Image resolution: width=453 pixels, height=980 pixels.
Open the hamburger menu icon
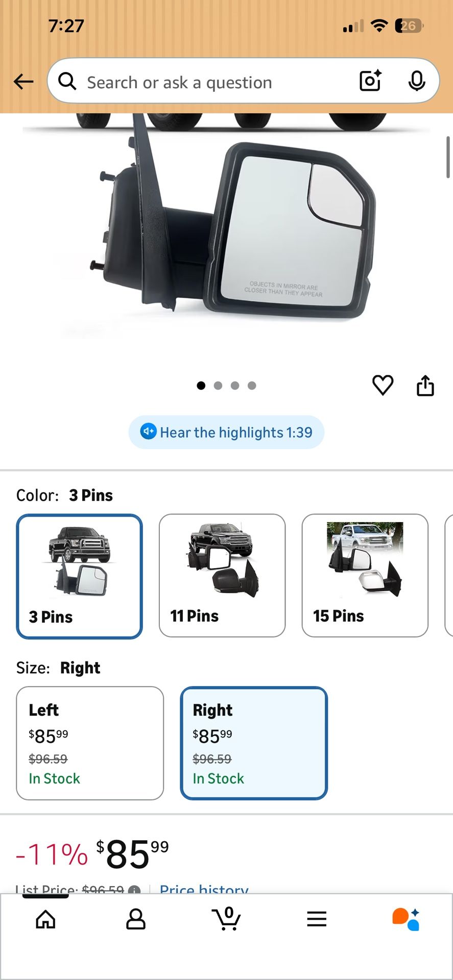coord(317,919)
